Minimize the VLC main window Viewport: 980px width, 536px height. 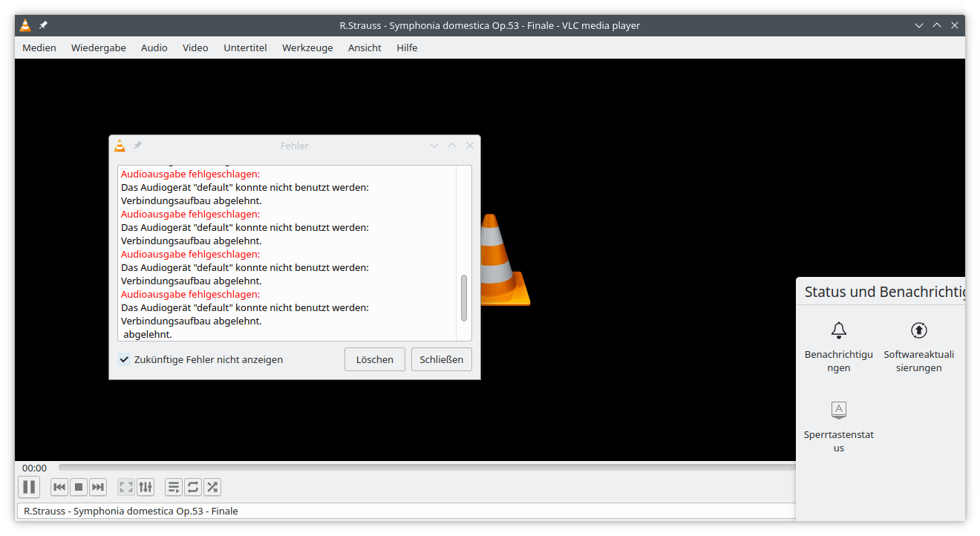coord(919,25)
